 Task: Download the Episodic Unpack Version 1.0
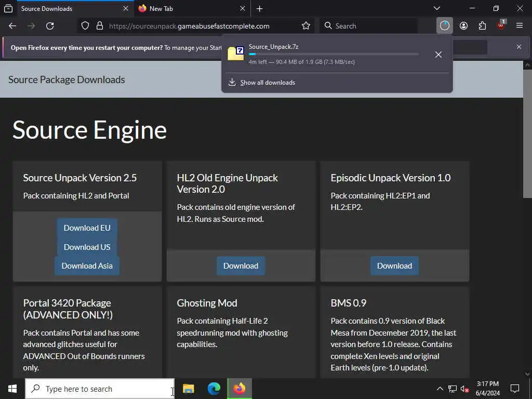pyautogui.click(x=395, y=265)
